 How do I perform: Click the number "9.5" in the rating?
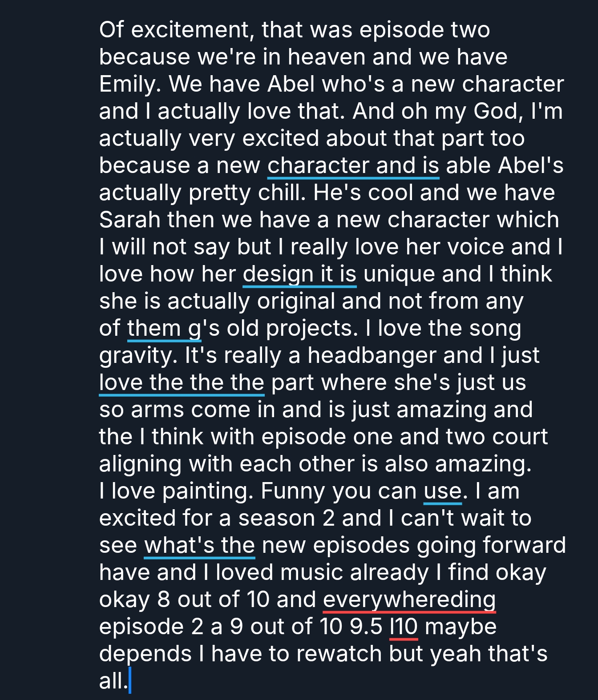pyautogui.click(x=366, y=627)
